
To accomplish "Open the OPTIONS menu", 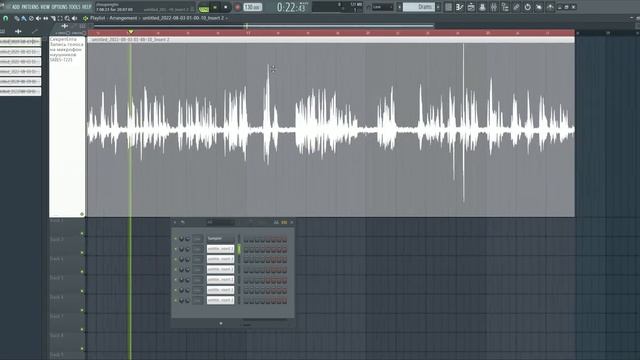I will pyautogui.click(x=60, y=7).
